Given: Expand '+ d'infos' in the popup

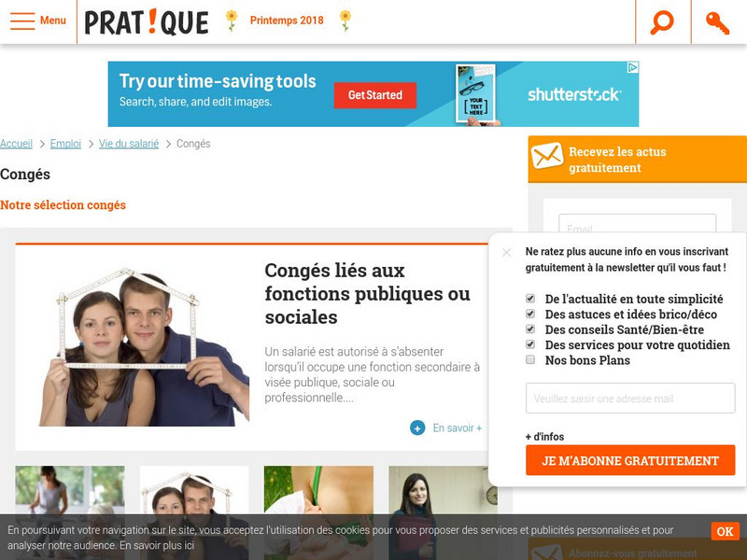Looking at the screenshot, I should coord(544,437).
